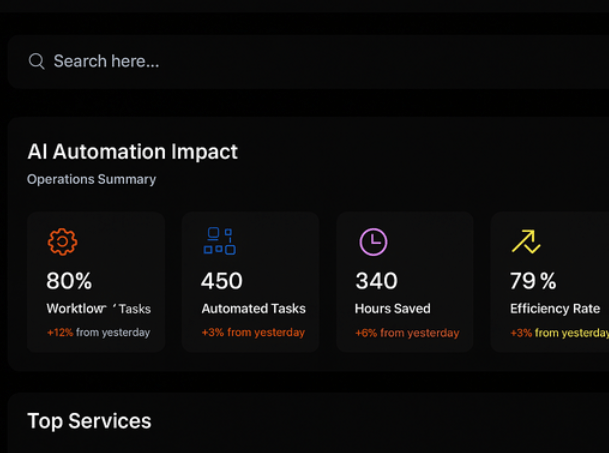
Task: Open the 340 Hours Saved card
Action: pos(405,282)
